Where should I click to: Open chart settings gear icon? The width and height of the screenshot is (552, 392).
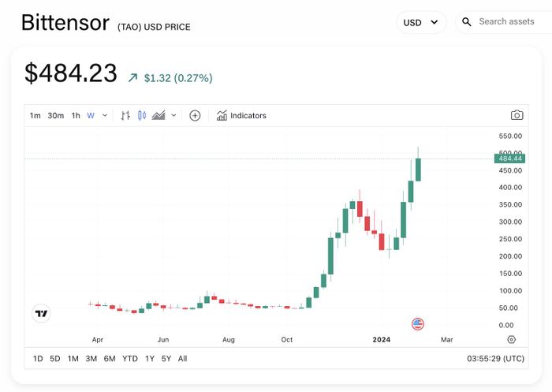point(512,339)
